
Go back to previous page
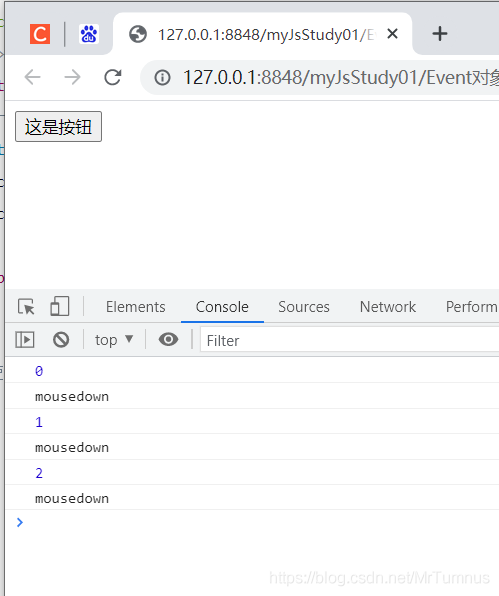tap(32, 77)
